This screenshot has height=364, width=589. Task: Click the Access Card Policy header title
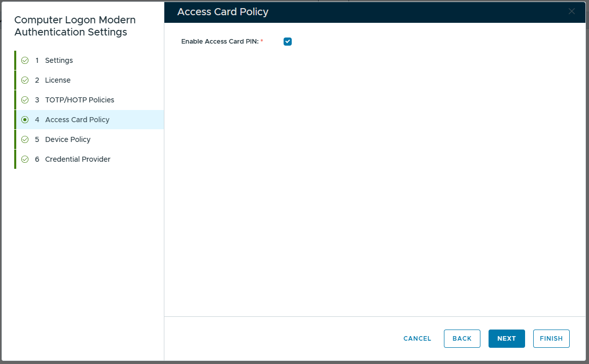[223, 12]
